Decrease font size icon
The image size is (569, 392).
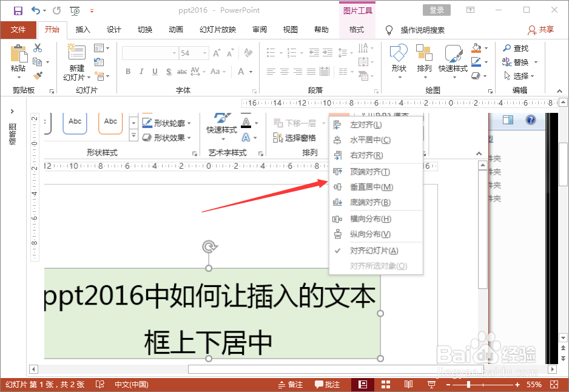pos(230,53)
